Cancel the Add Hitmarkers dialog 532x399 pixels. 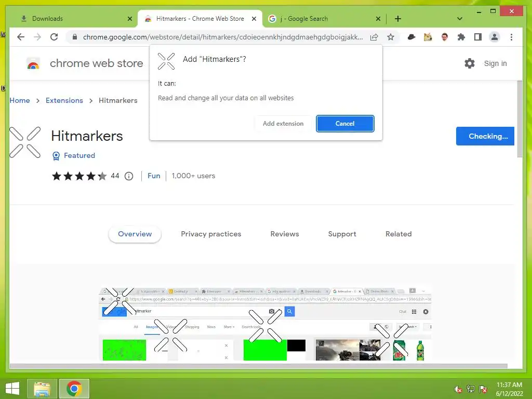click(x=345, y=124)
